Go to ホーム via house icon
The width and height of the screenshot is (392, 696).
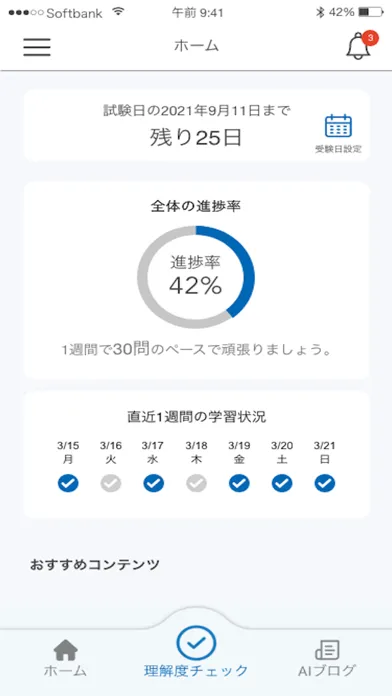coord(66,650)
